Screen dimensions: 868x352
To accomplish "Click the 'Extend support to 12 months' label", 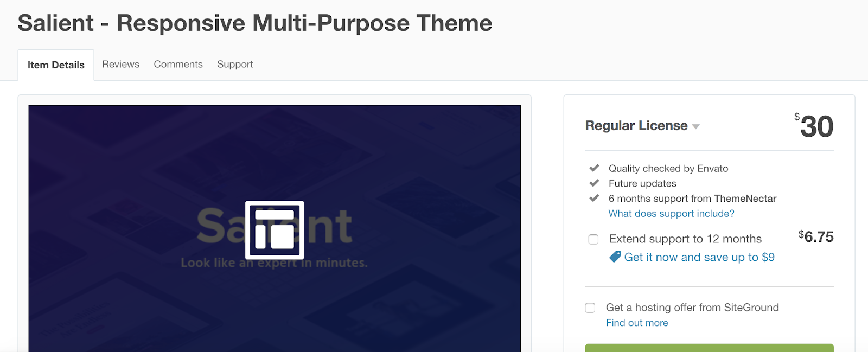I will [685, 239].
